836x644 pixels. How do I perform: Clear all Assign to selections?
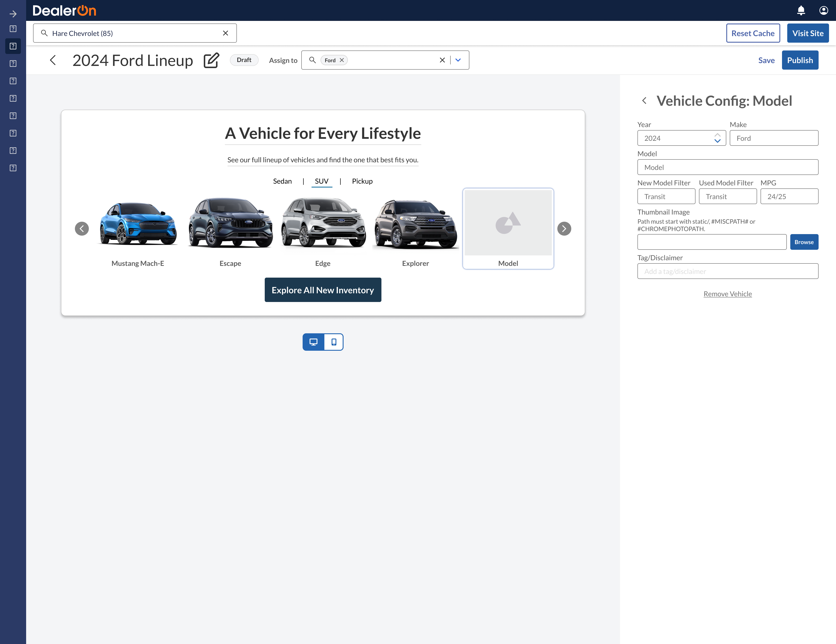click(x=442, y=60)
